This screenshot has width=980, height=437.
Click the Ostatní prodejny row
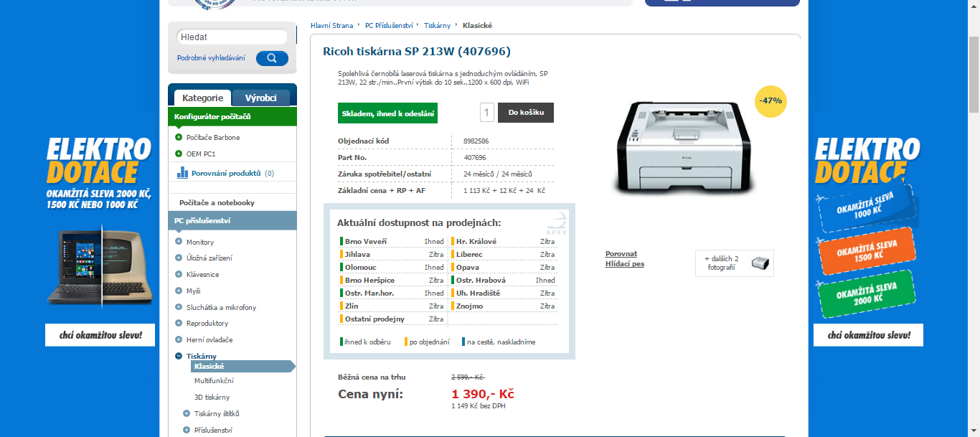click(392, 319)
